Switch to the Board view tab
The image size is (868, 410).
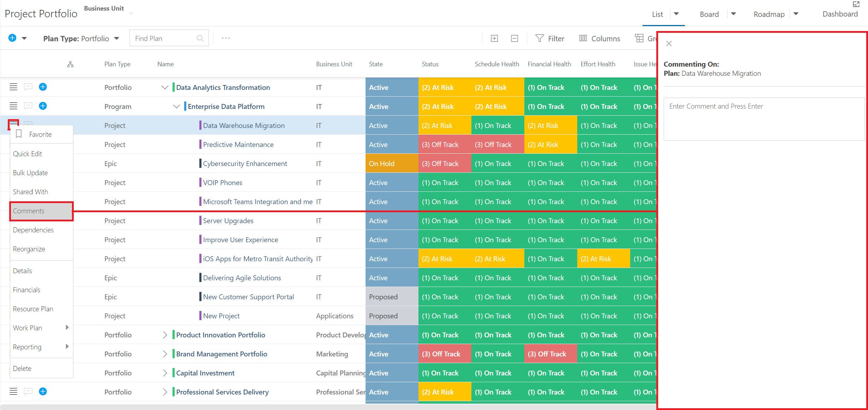[709, 14]
